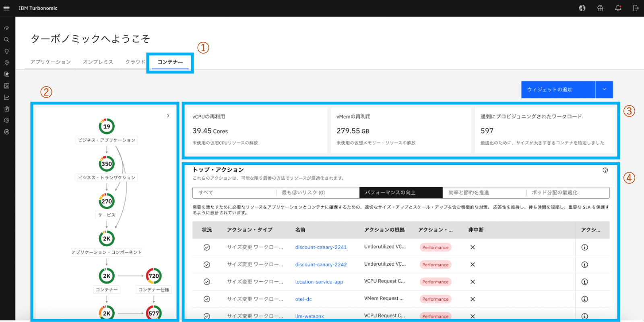Click the Search magnifier icon in sidebar
Image resolution: width=644 pixels, height=322 pixels.
click(6, 40)
